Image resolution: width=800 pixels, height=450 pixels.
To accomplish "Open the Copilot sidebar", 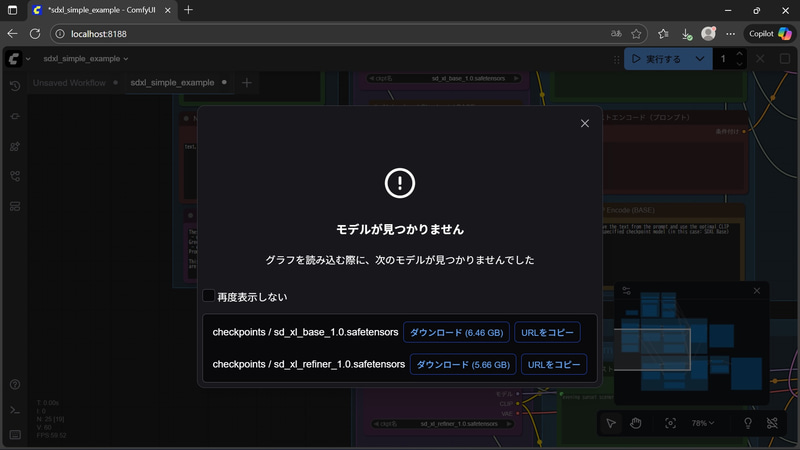I will (770, 34).
